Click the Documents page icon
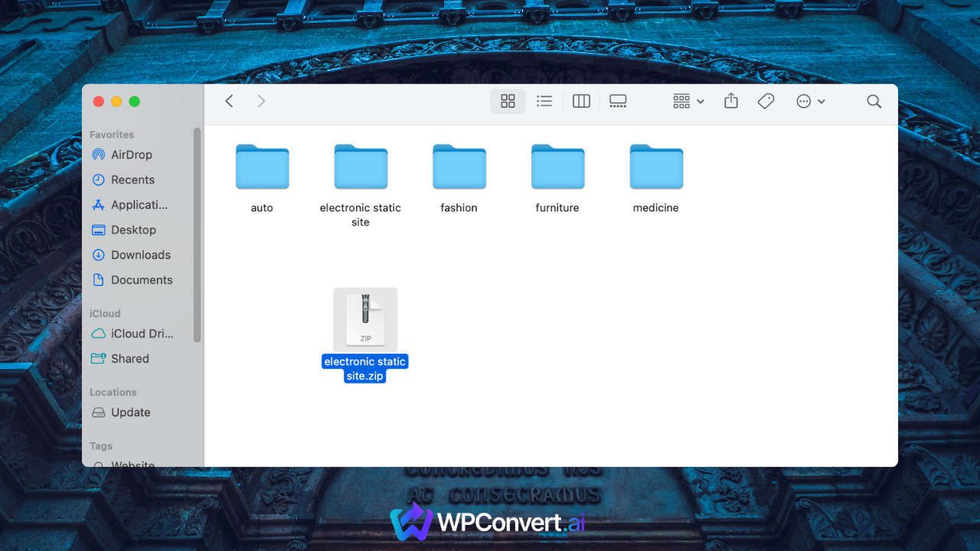The image size is (980, 551). pyautogui.click(x=98, y=280)
